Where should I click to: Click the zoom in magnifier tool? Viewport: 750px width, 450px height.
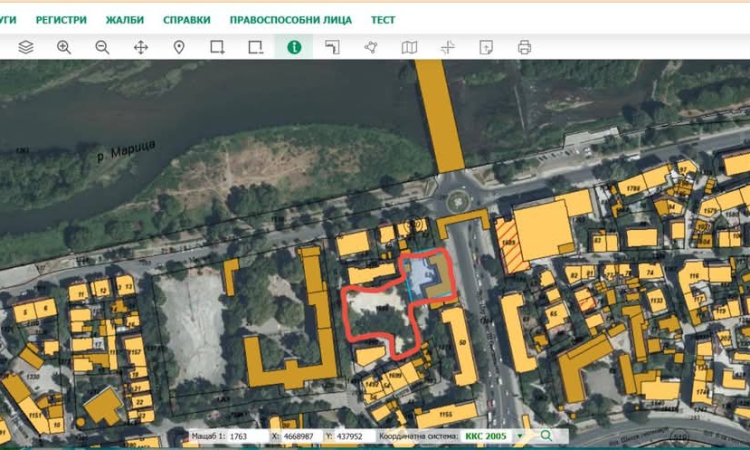coord(64,47)
